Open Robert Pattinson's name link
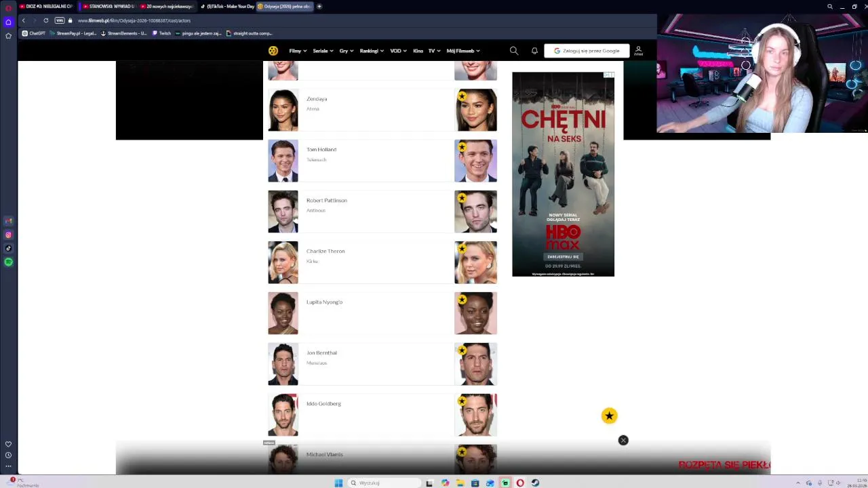 (x=327, y=201)
